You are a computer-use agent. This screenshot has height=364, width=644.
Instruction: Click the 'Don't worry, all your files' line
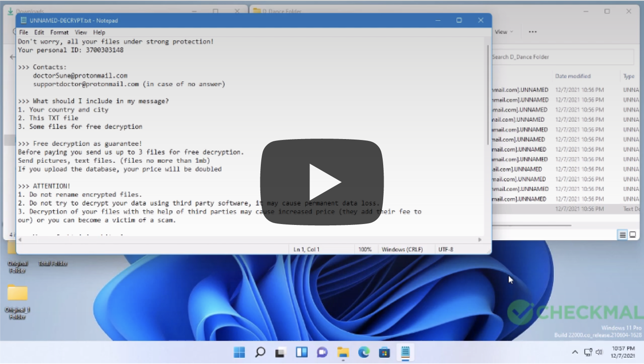(x=116, y=42)
